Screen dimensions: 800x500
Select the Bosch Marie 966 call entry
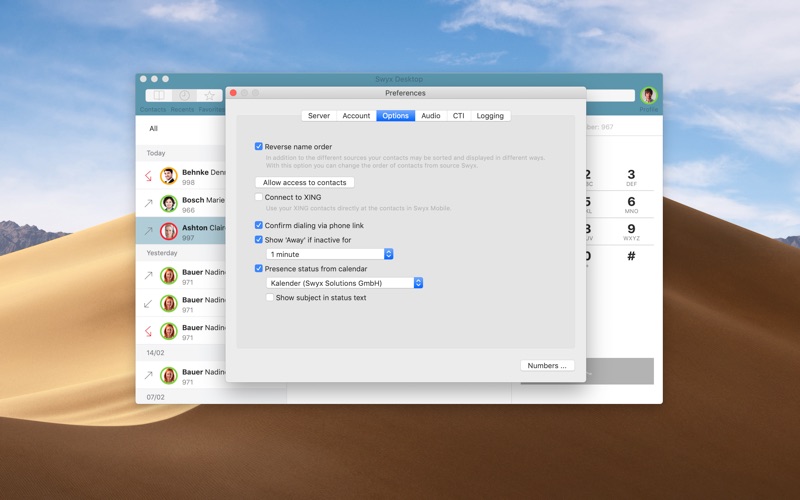click(x=181, y=203)
